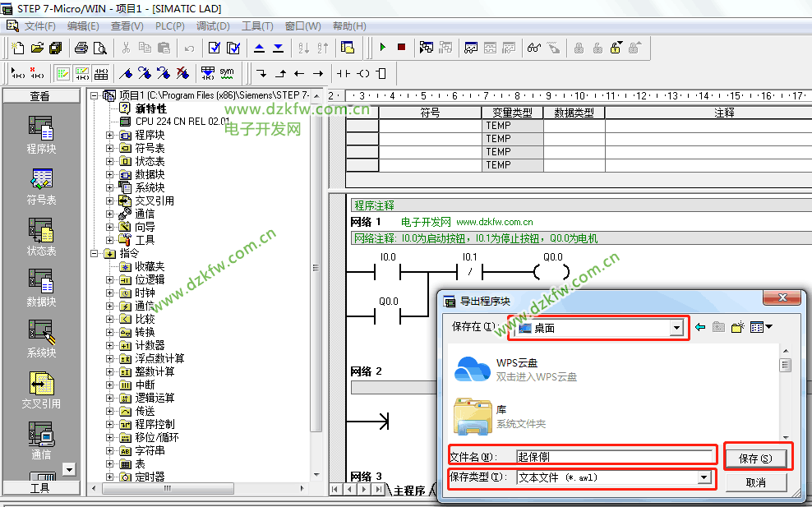
Task: Click the Print icon in toolbar
Action: click(x=81, y=48)
